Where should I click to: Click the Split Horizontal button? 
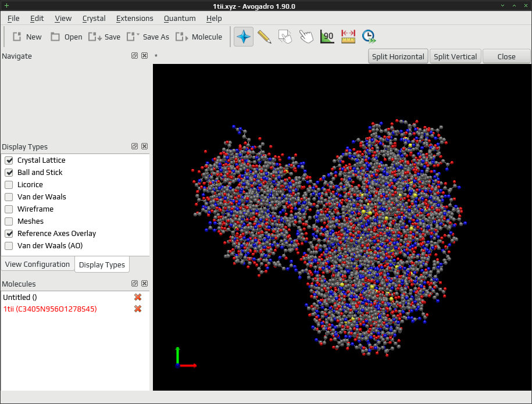pyautogui.click(x=398, y=56)
